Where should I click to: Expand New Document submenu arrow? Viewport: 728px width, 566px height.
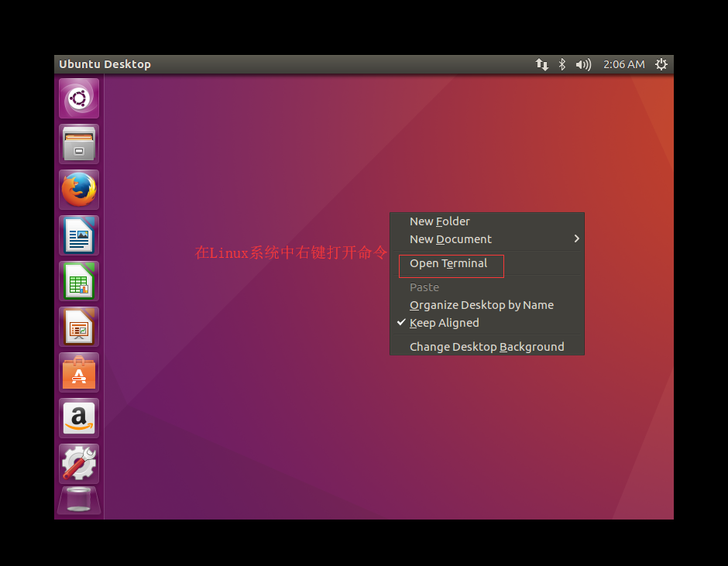[x=576, y=238]
